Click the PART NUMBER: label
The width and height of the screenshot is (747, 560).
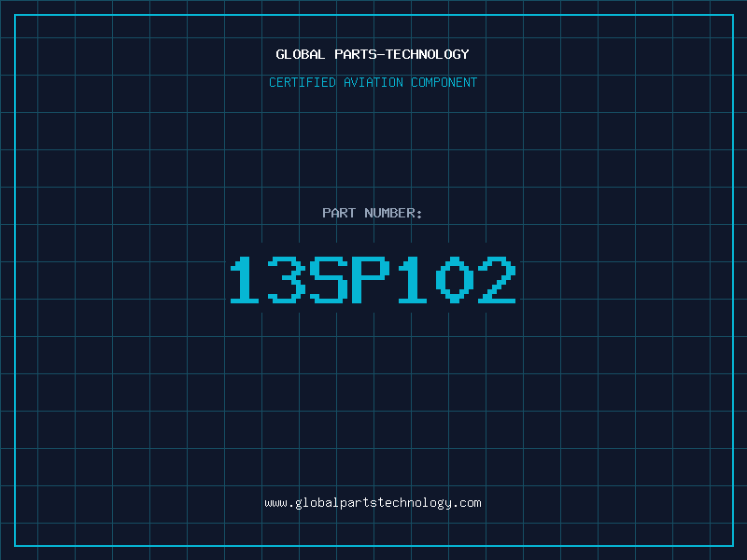[x=373, y=213]
